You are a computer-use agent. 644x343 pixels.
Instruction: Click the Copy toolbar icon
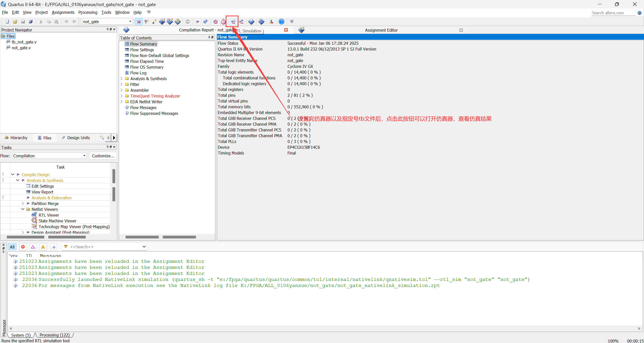click(49, 22)
